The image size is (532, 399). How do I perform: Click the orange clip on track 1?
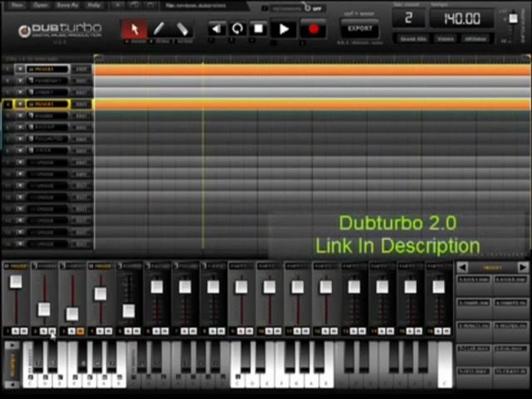click(312, 70)
